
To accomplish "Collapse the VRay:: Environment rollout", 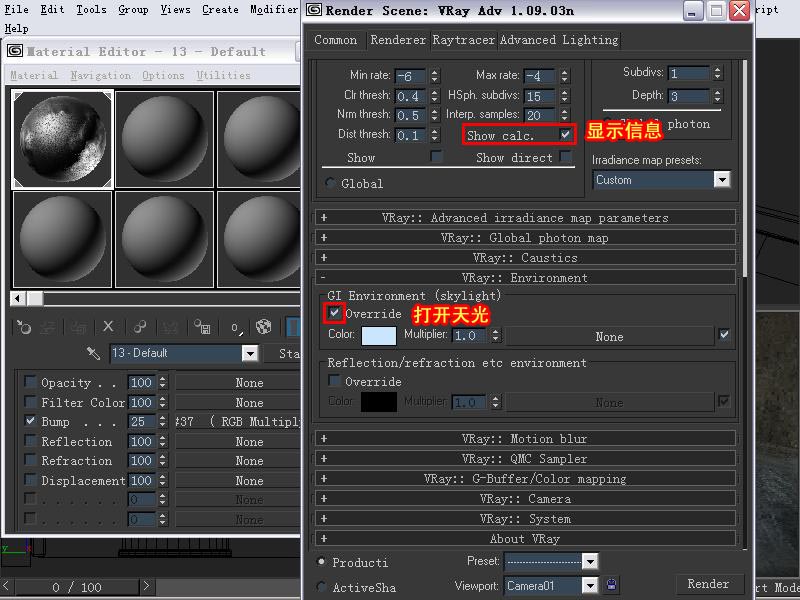I will (x=526, y=278).
